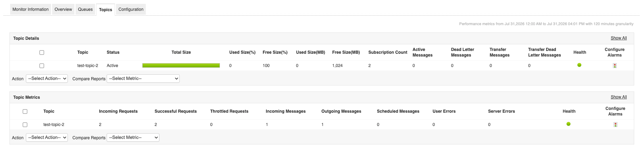The width and height of the screenshot is (644, 149).
Task: Expand Topic Metrics Compare Reports metric dropdown
Action: (x=133, y=137)
